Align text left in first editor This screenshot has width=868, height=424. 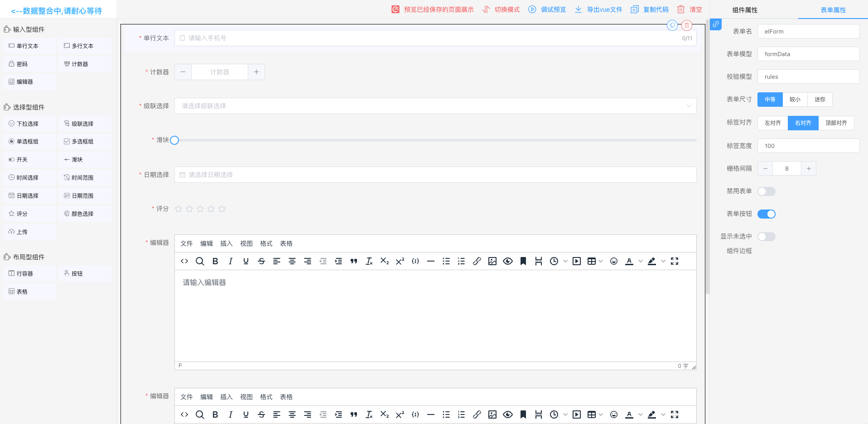[277, 261]
